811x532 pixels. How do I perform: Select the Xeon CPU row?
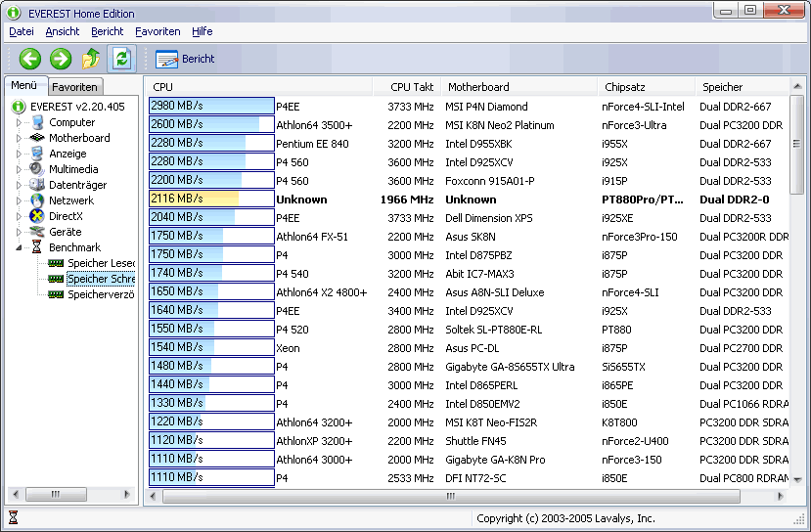(469, 348)
